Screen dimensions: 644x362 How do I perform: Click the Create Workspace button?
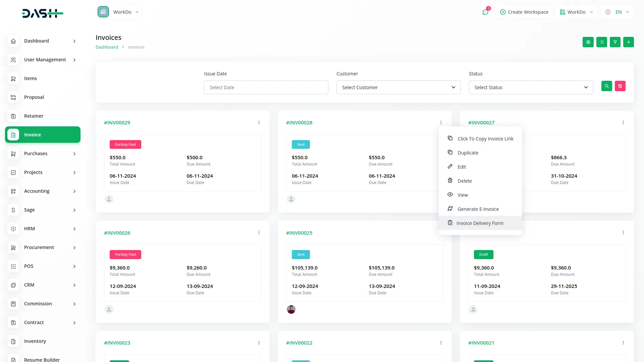click(x=524, y=12)
